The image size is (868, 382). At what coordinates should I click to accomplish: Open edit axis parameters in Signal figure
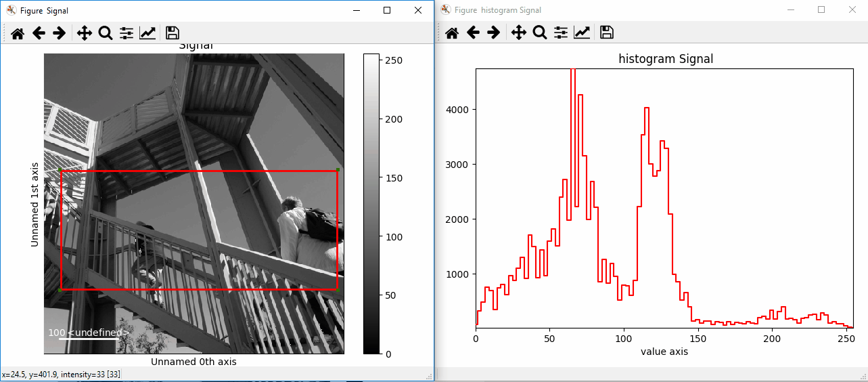point(147,33)
